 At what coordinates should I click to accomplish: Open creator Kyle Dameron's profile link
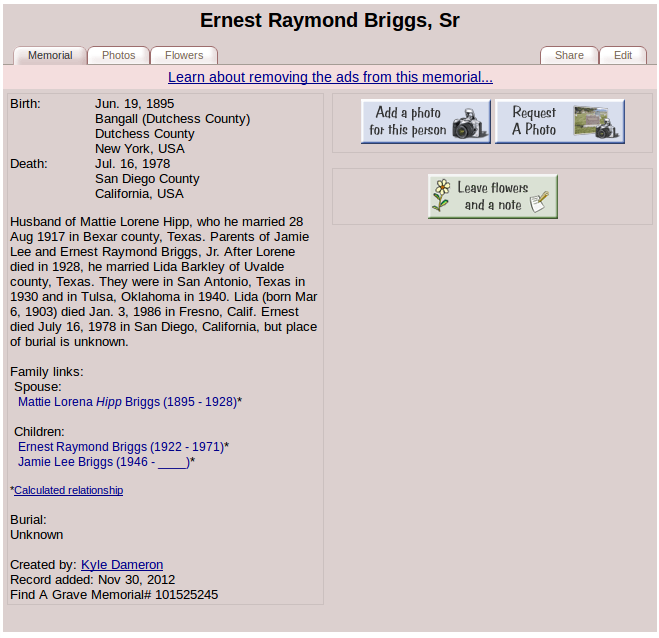click(122, 565)
